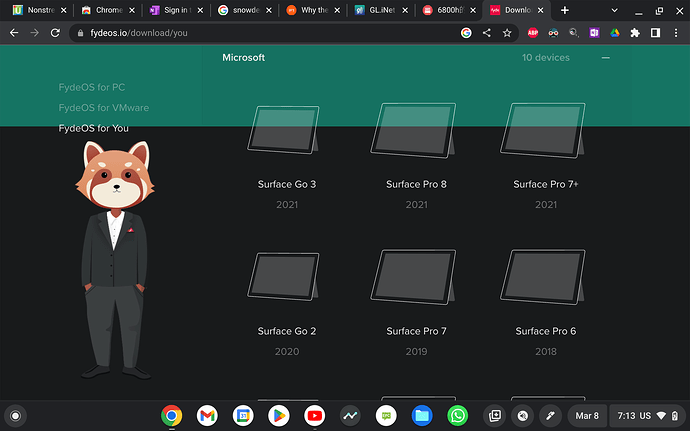Click the share page icon
The image size is (690, 431).
tap(486, 33)
